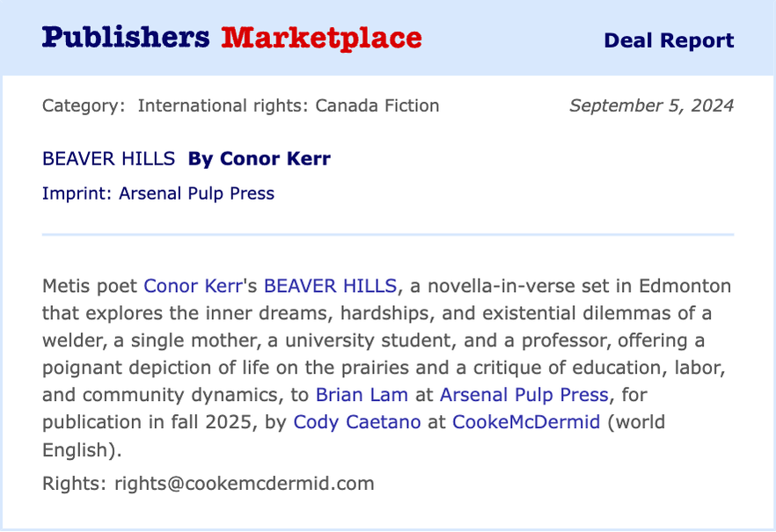Click the "Category:" label
The width and height of the screenshot is (776, 532).
click(x=84, y=106)
